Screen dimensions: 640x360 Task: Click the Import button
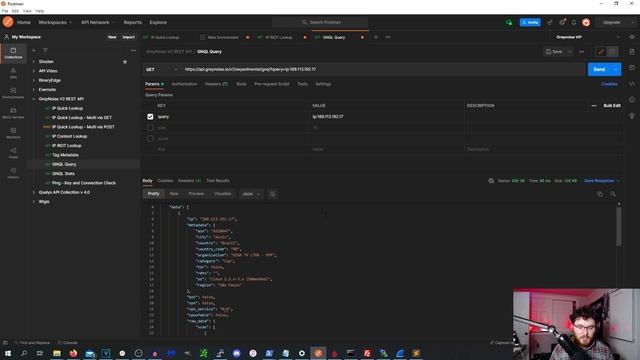[x=129, y=37]
